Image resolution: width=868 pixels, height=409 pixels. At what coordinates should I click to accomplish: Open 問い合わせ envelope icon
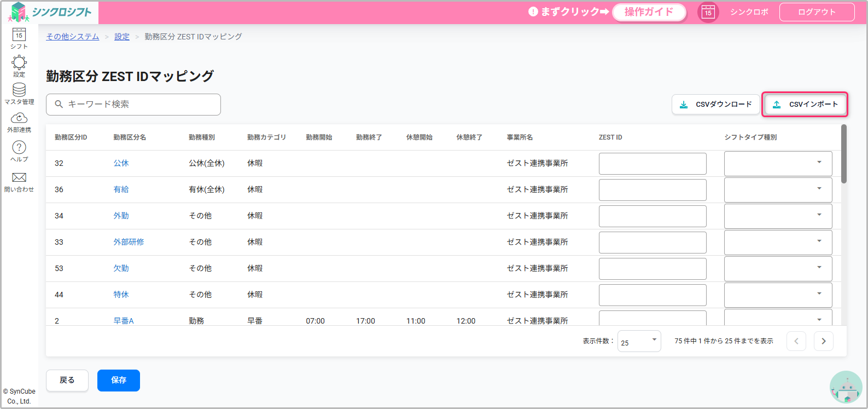tap(19, 182)
